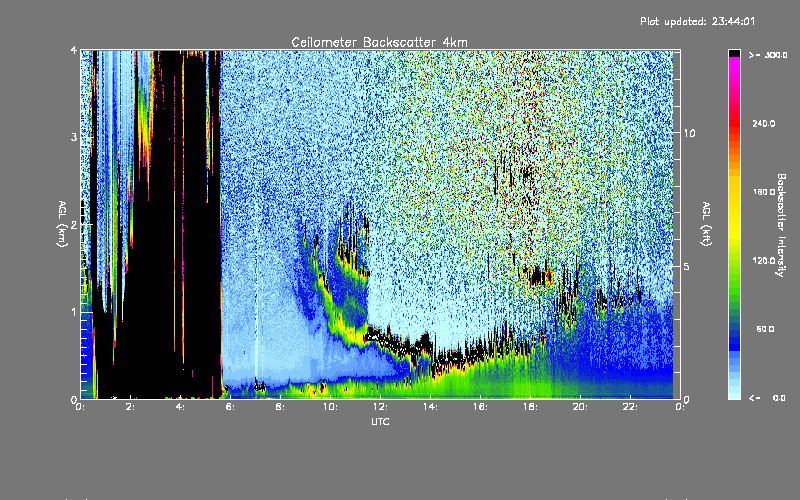This screenshot has height=500, width=800.
Task: Click the "2:" UTC hour tick label
Action: tap(131, 407)
